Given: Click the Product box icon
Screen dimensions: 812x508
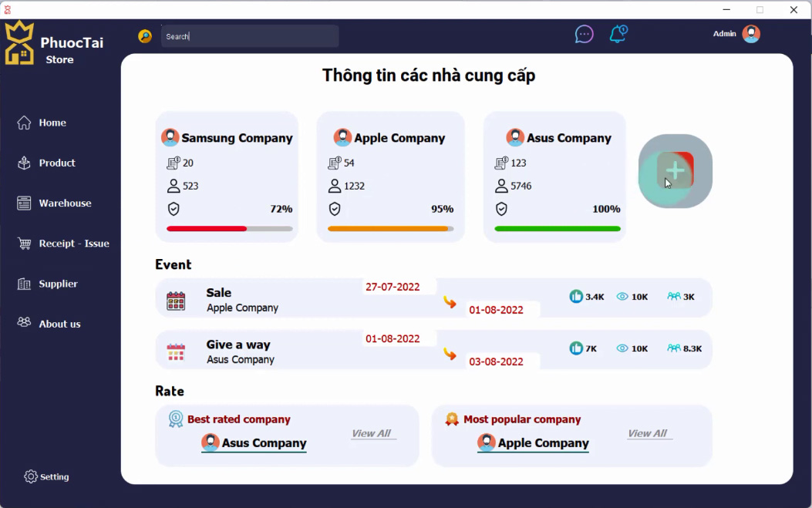Looking at the screenshot, I should click(x=24, y=163).
